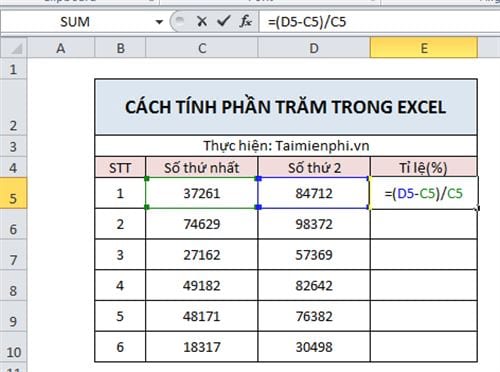
Task: Click the formula bar with =(D5-C5)/C5
Action: [x=379, y=22]
